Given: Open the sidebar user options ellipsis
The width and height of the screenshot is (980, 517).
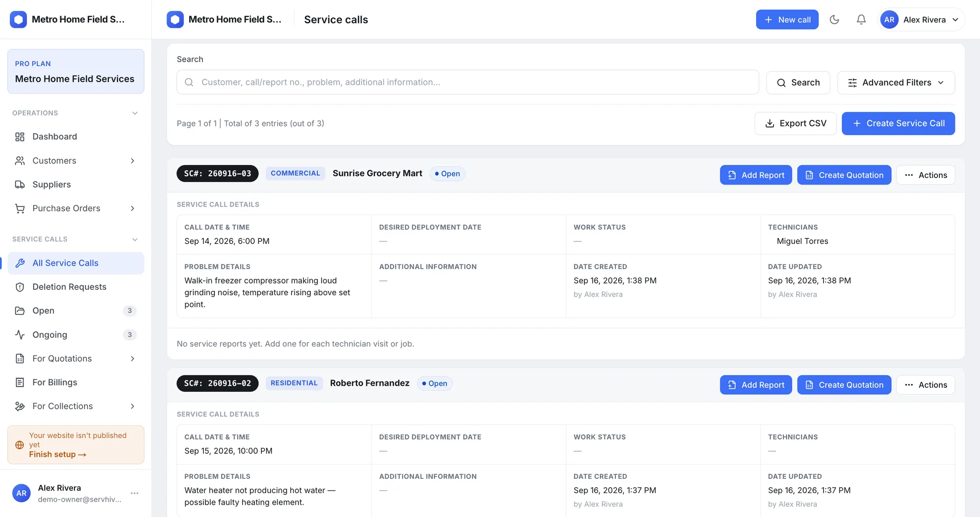Looking at the screenshot, I should [x=134, y=493].
